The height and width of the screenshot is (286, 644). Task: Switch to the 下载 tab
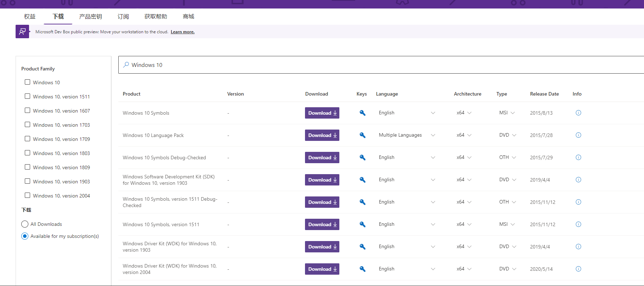coord(58,17)
